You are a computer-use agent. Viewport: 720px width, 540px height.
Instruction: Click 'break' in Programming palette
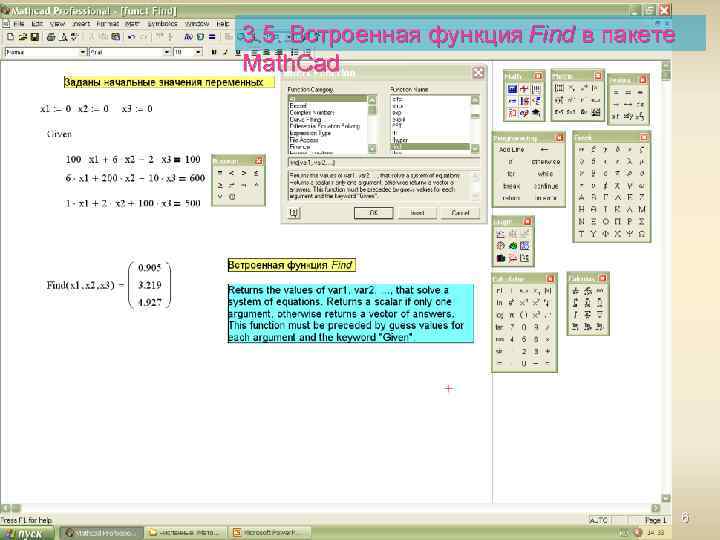click(x=511, y=186)
